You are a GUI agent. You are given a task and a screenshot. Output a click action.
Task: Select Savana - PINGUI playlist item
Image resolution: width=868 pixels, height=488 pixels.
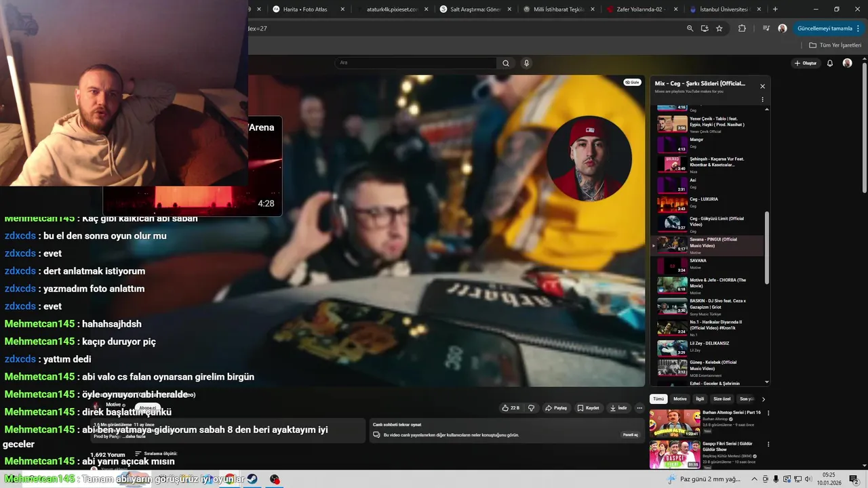(708, 245)
